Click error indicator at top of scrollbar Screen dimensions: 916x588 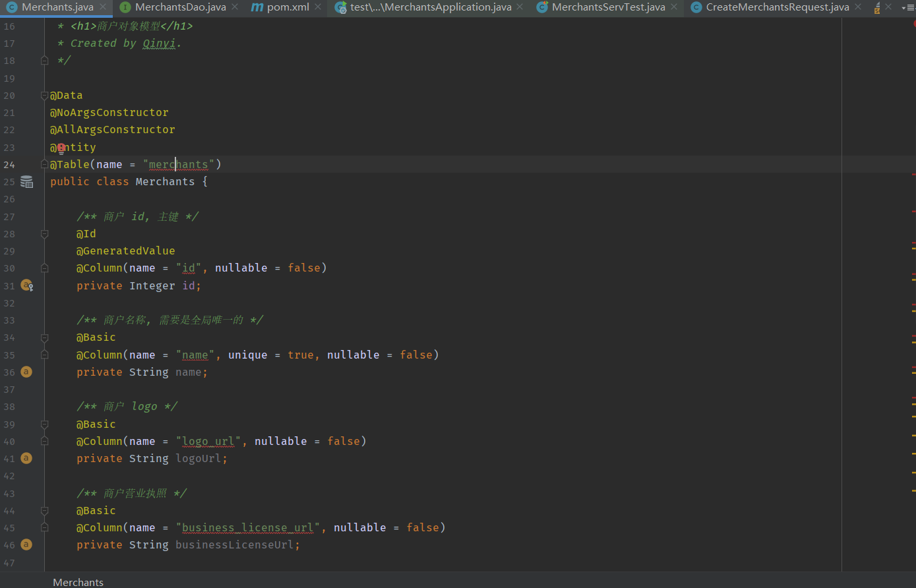point(913,23)
